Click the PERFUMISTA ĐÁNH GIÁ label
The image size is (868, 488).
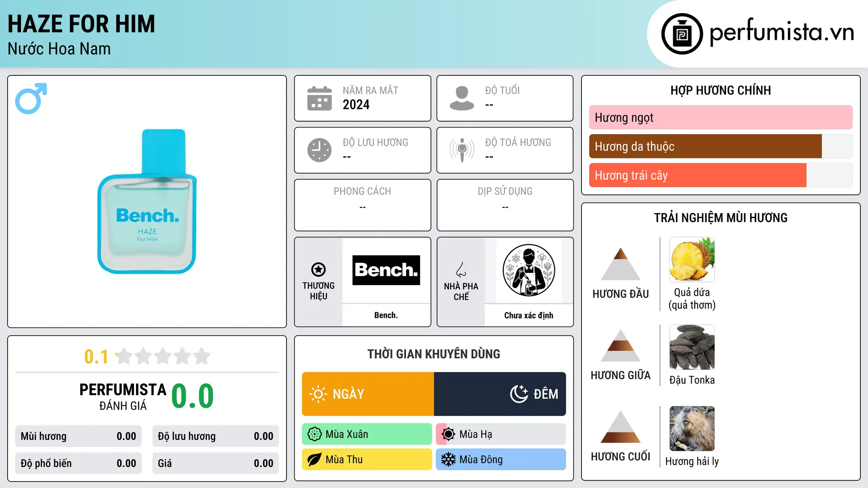pyautogui.click(x=123, y=396)
